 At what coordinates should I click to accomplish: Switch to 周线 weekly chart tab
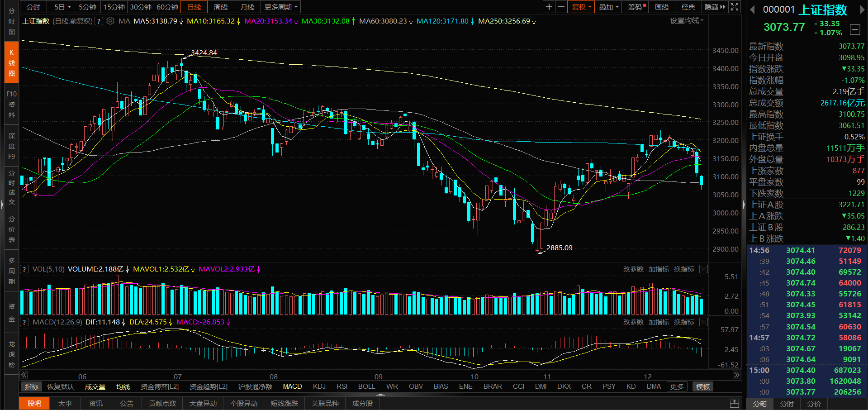tap(221, 7)
